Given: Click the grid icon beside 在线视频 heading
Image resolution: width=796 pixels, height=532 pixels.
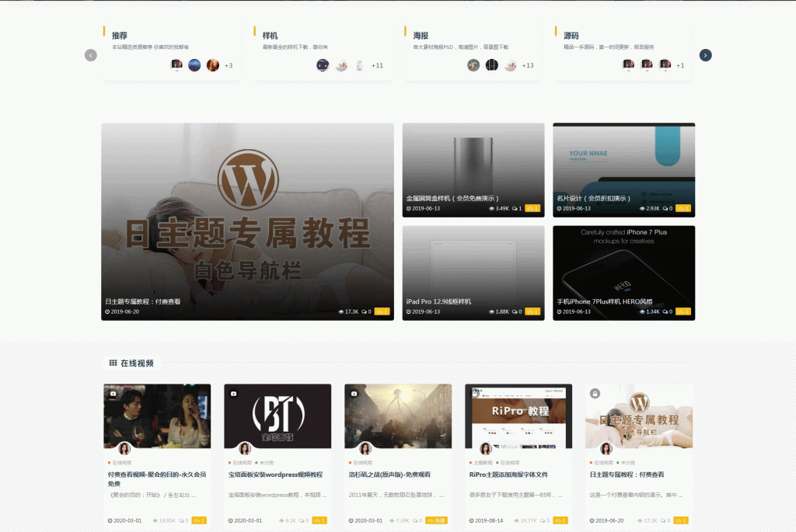Looking at the screenshot, I should (x=113, y=363).
